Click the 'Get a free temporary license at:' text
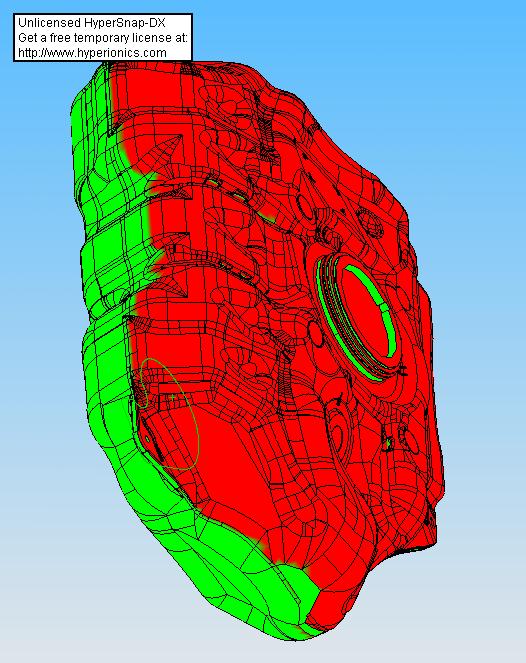Viewport: 526px width, 663px height. [x=103, y=38]
